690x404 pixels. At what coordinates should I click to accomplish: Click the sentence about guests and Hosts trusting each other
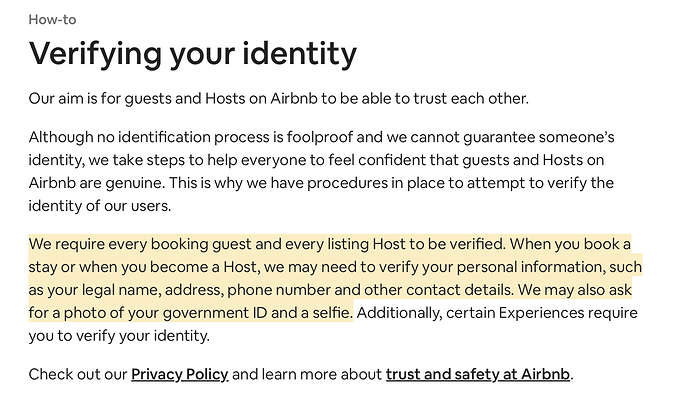coord(279,98)
